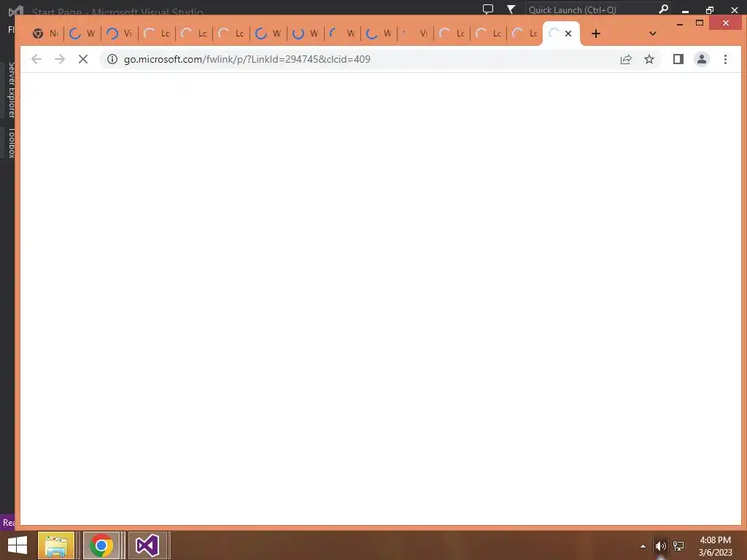Show hidden system tray icons
This screenshot has height=560, width=747.
click(643, 546)
